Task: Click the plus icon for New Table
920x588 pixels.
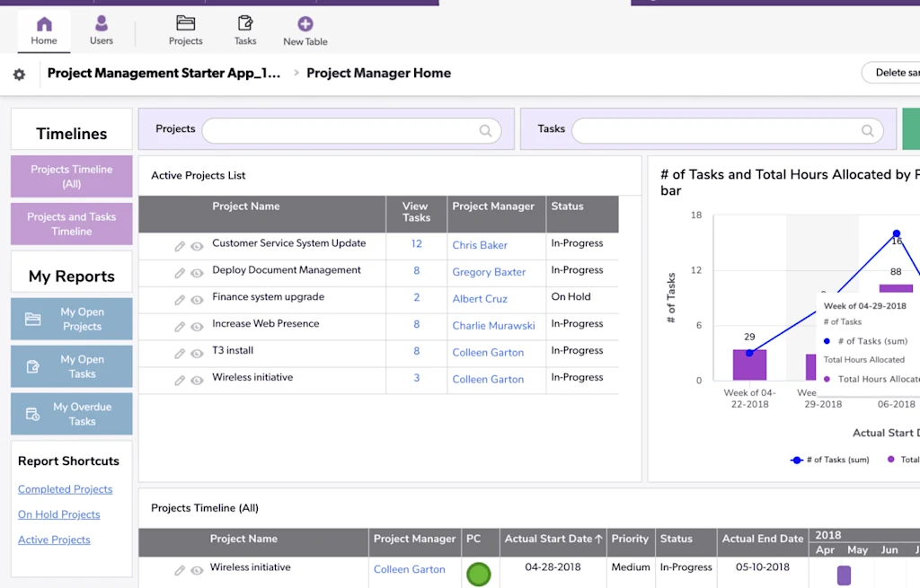Action: 305,24
